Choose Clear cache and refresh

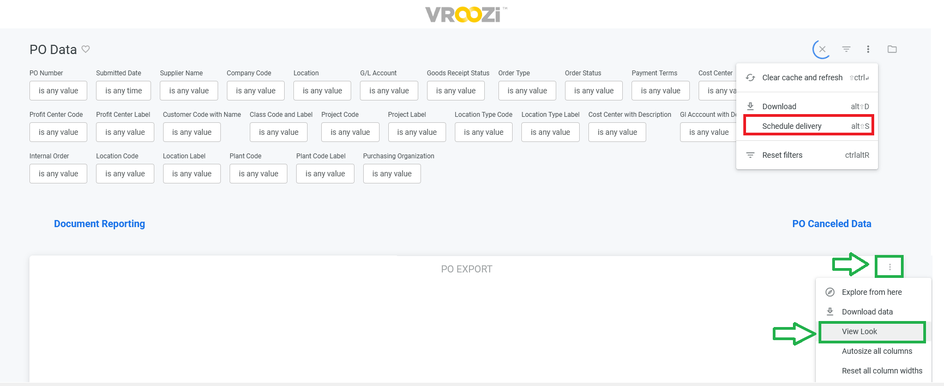(x=807, y=78)
